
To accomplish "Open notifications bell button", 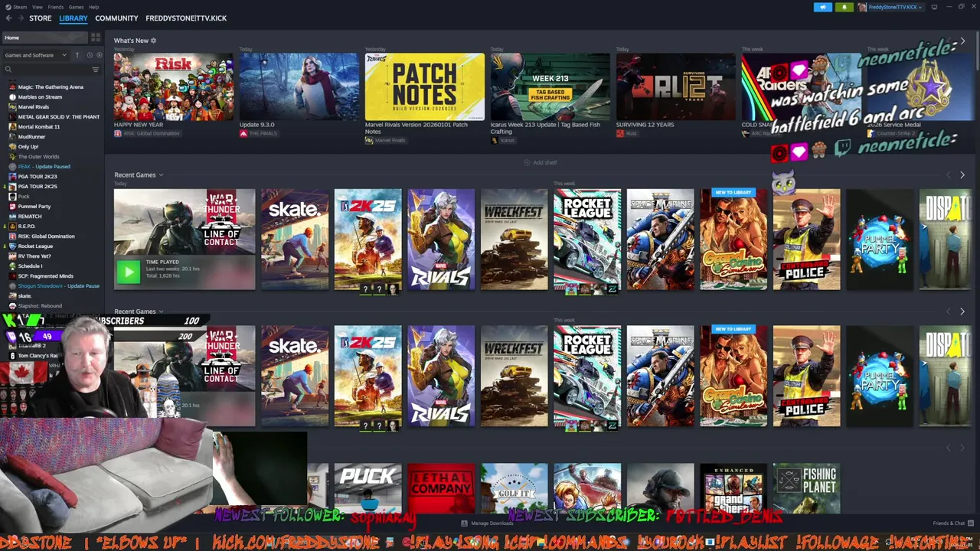I will (844, 7).
